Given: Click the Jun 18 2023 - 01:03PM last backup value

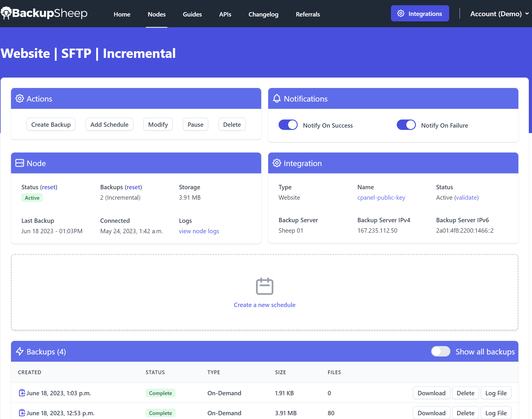Looking at the screenshot, I should pyautogui.click(x=52, y=231).
